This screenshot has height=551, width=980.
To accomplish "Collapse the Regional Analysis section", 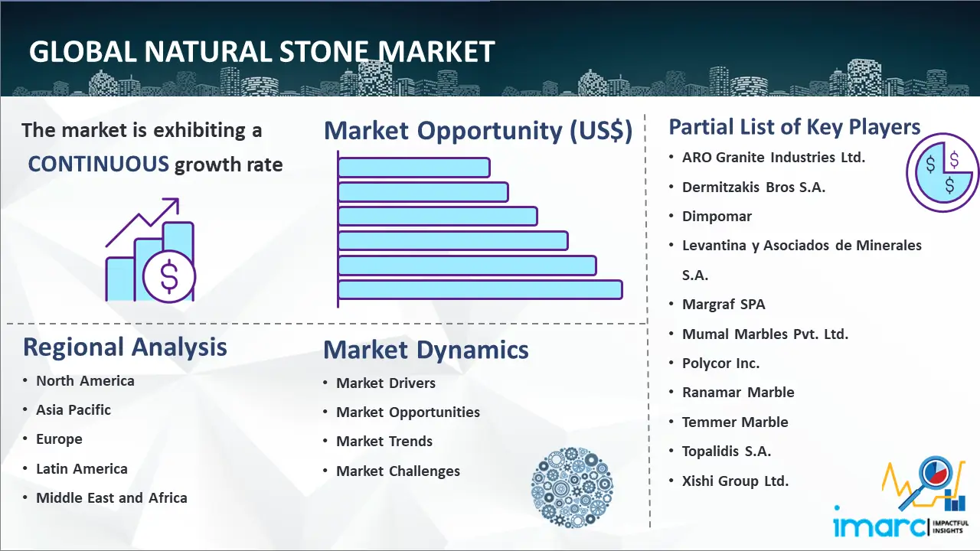I will [125, 347].
